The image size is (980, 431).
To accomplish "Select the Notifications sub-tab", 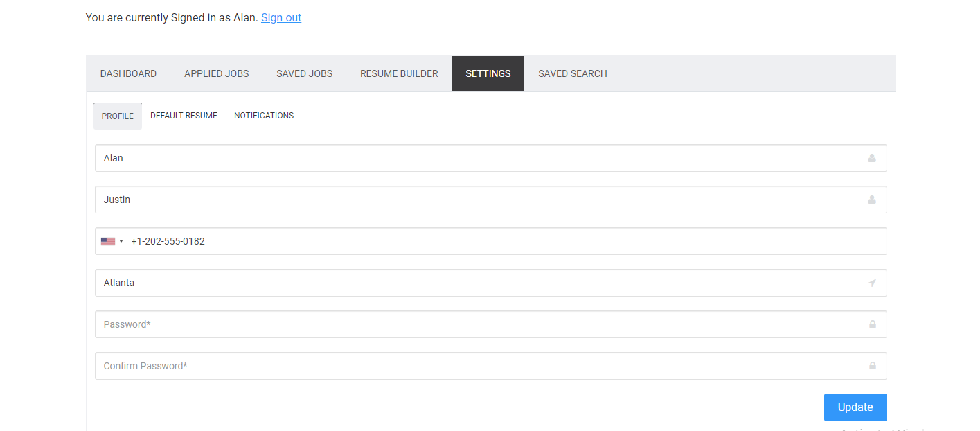I will click(264, 115).
